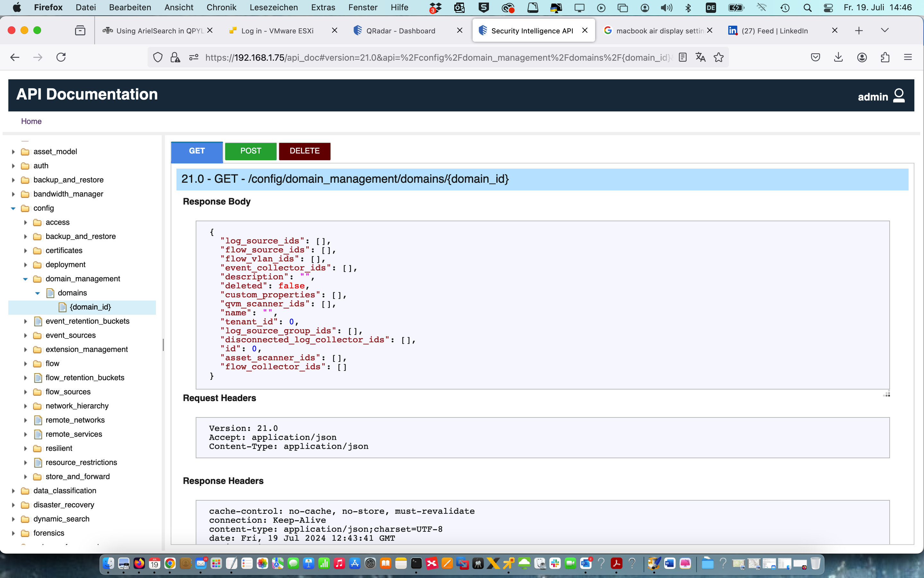Collapse the domains node
Viewport: 924px width, 578px height.
[38, 293]
